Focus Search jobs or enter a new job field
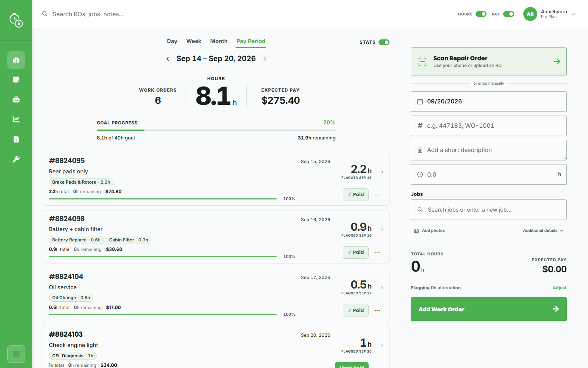 tap(488, 210)
